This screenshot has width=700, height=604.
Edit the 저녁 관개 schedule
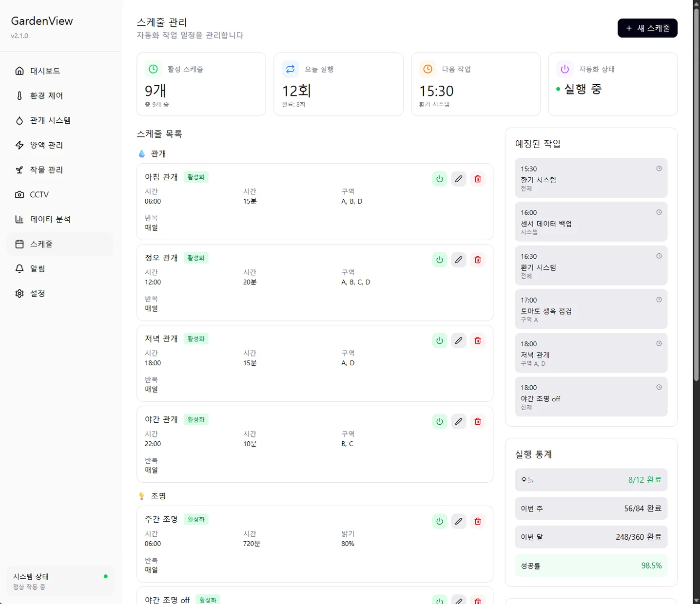click(459, 340)
